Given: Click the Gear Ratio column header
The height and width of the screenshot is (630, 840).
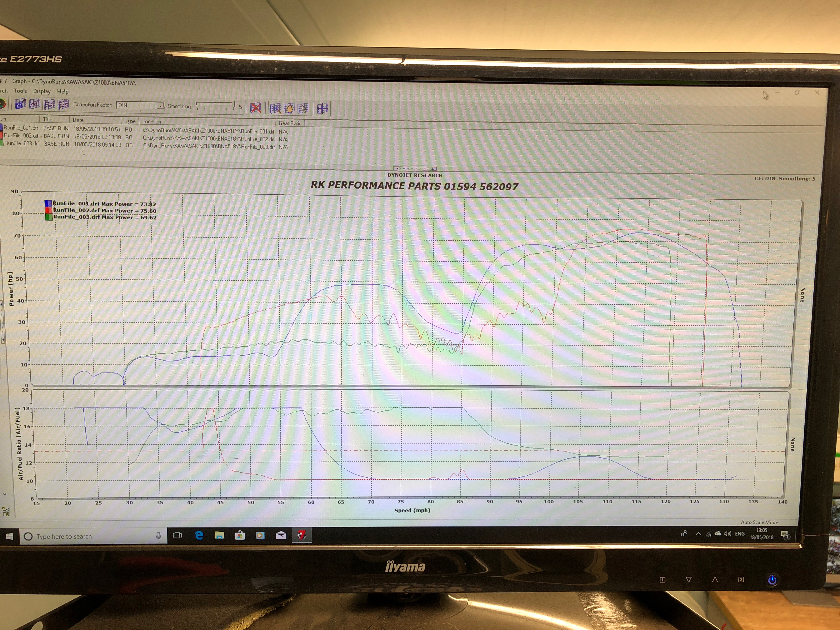Looking at the screenshot, I should 290,123.
